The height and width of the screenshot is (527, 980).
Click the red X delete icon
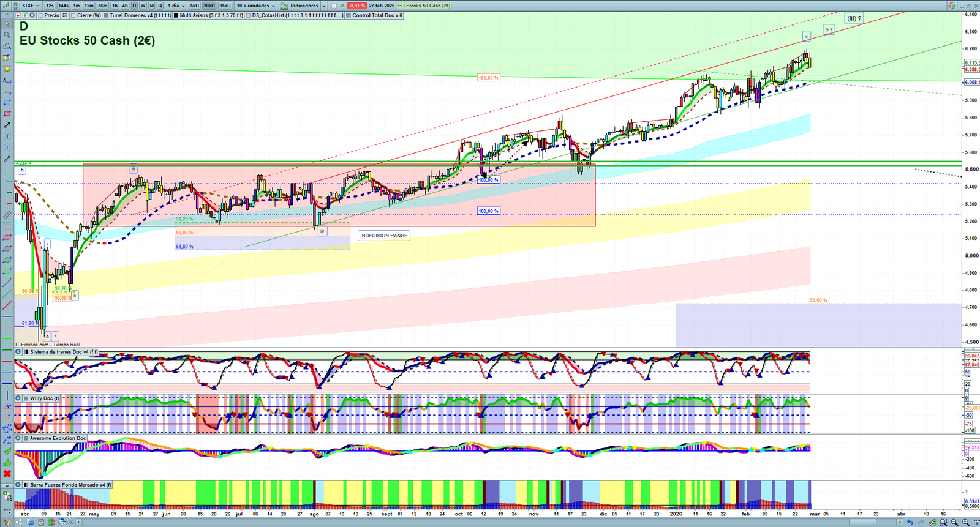click(7, 474)
